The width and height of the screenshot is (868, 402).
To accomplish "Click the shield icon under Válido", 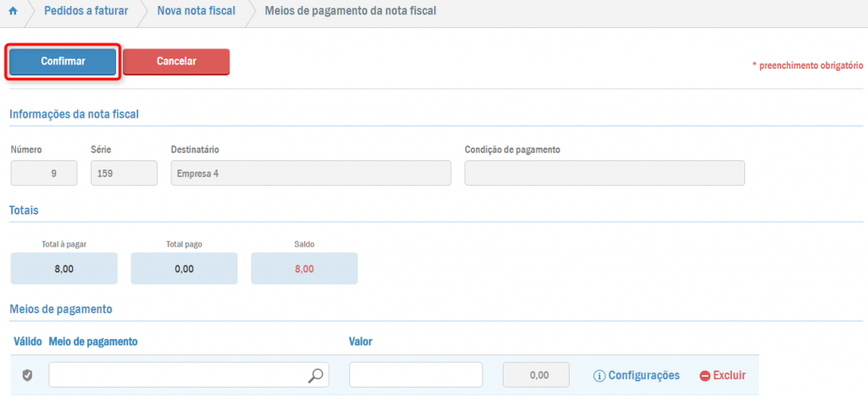I will coord(27,375).
